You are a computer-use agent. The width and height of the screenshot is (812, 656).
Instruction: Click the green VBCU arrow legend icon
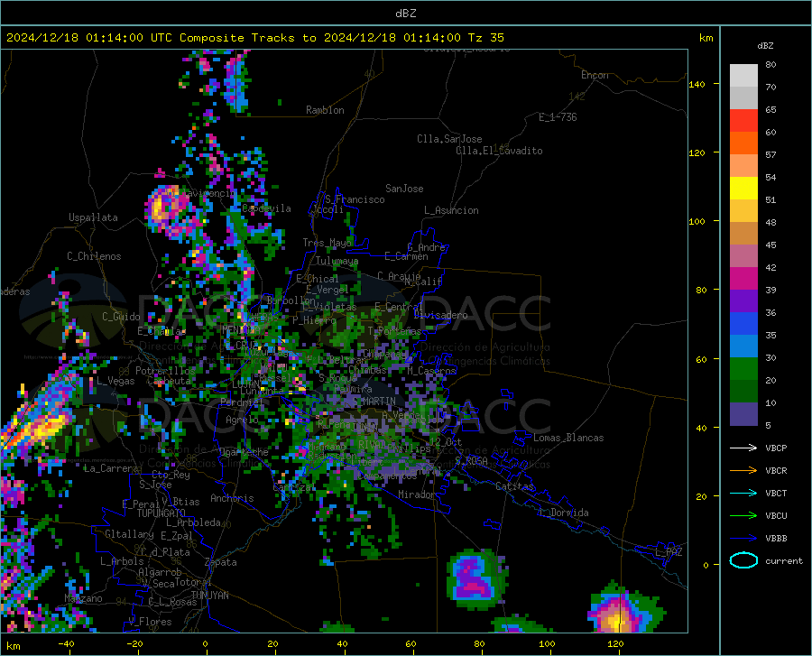click(743, 515)
